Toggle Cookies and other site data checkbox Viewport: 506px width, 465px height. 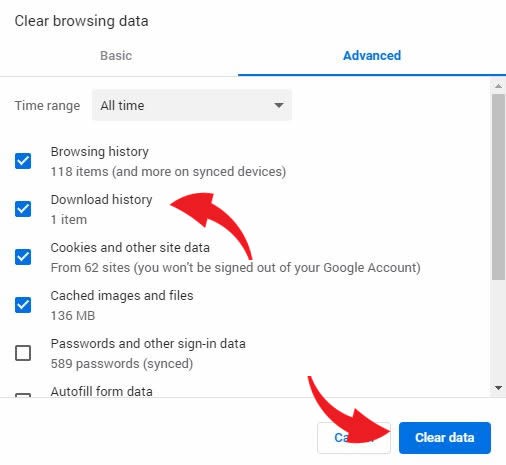click(x=23, y=257)
